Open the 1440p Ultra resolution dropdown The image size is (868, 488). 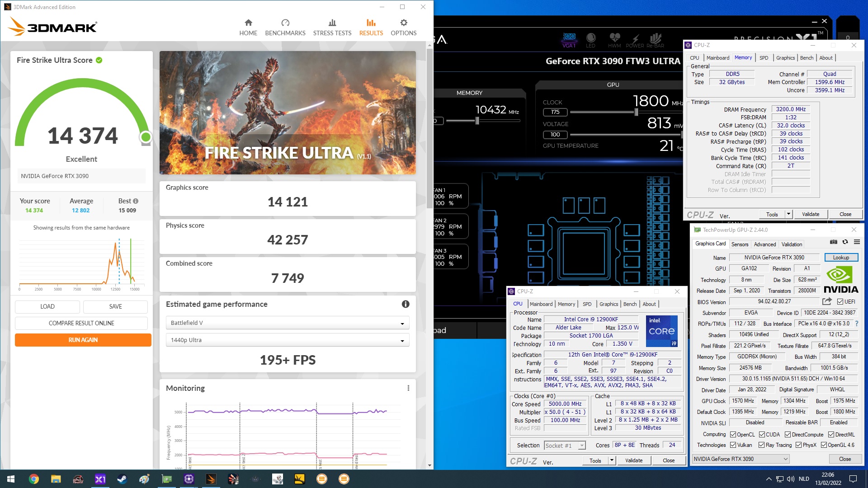[x=288, y=340]
